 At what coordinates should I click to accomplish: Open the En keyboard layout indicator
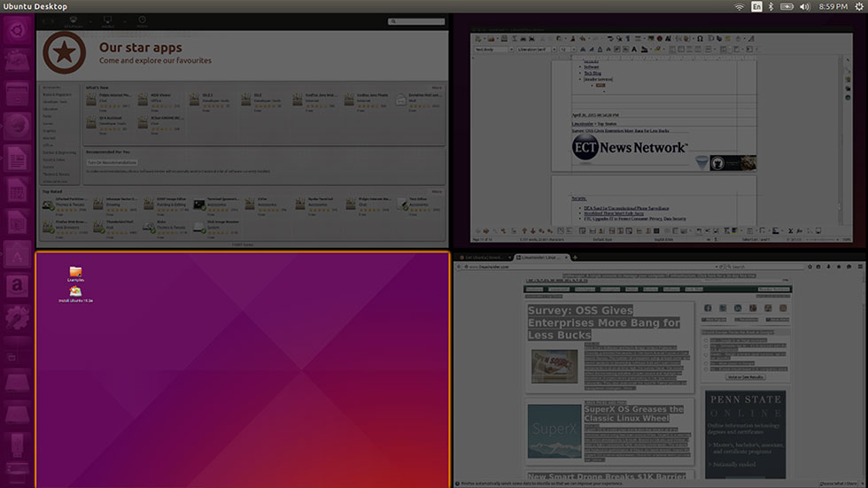[756, 6]
